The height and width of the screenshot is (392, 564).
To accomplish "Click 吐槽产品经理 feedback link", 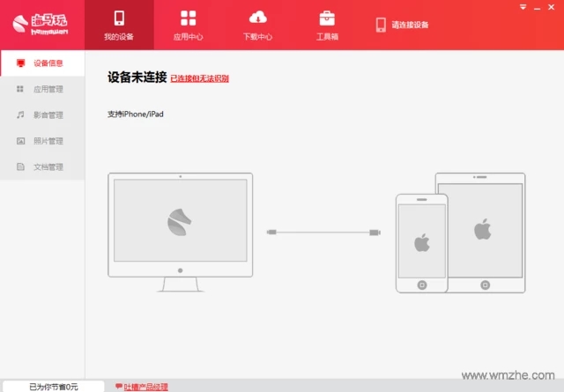I will click(x=145, y=387).
